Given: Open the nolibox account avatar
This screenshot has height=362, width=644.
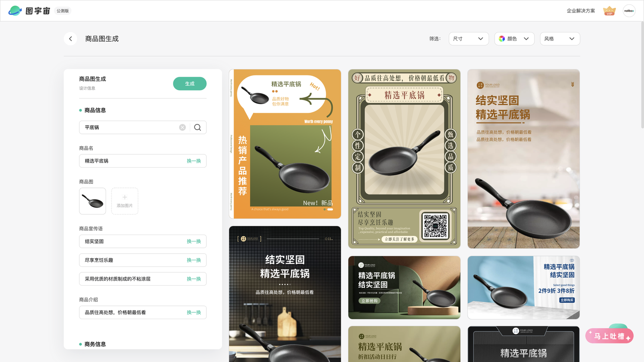Looking at the screenshot, I should click(629, 11).
